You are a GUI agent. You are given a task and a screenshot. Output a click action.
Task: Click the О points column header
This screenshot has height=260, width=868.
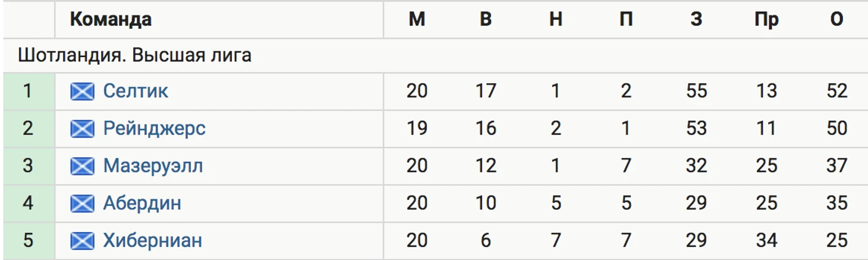tap(836, 20)
